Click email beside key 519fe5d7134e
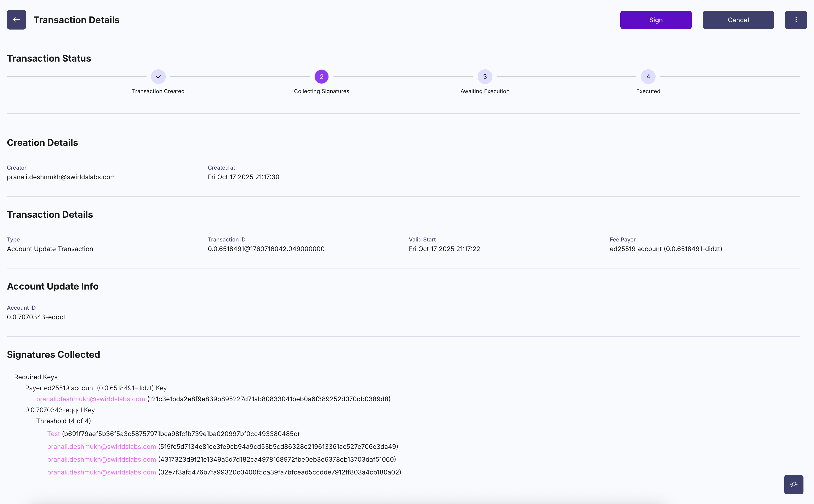The height and width of the screenshot is (504, 814). tap(101, 447)
